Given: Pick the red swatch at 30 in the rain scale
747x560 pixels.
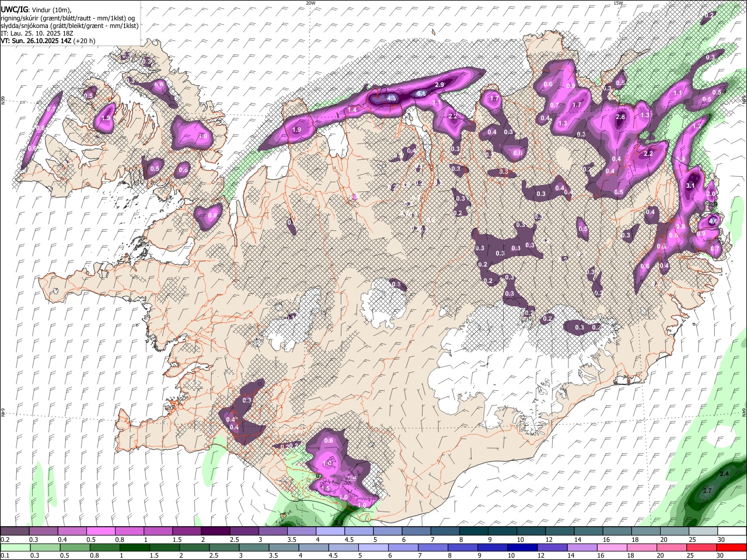Looking at the screenshot, I should 731,547.
